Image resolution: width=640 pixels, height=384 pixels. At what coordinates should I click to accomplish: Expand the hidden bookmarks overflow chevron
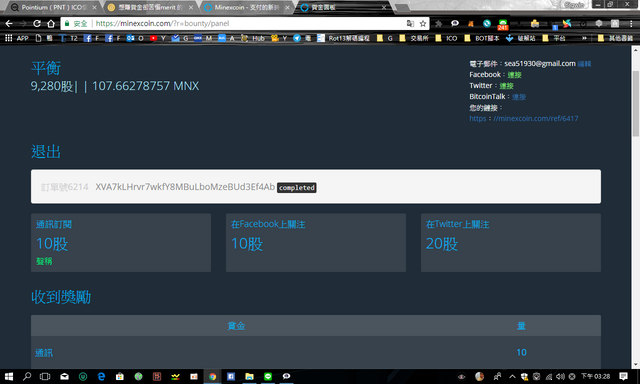(584, 38)
